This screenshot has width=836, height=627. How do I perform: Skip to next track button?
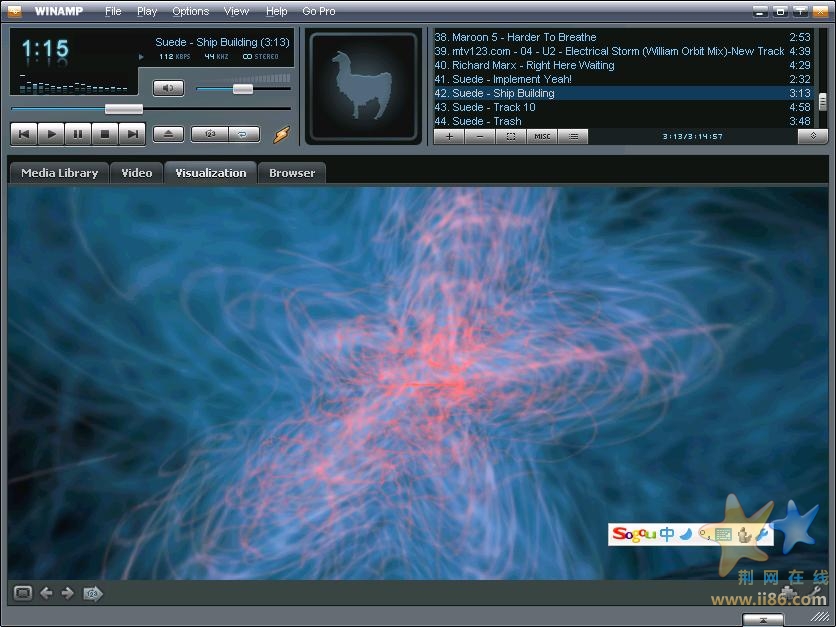[x=132, y=133]
